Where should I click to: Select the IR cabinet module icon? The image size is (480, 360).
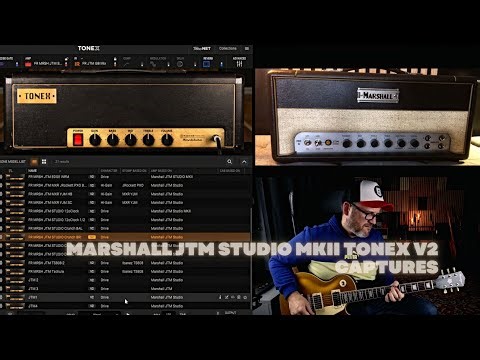pos(77,64)
